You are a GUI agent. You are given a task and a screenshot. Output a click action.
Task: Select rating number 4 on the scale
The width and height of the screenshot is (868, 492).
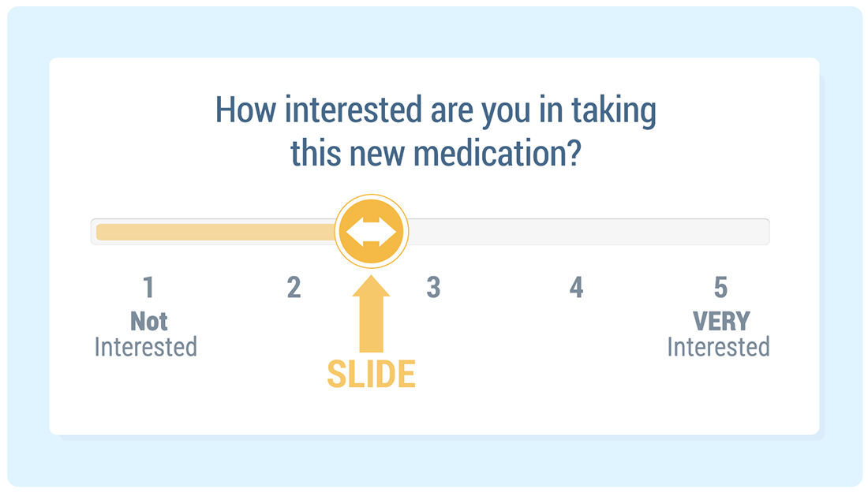(577, 288)
